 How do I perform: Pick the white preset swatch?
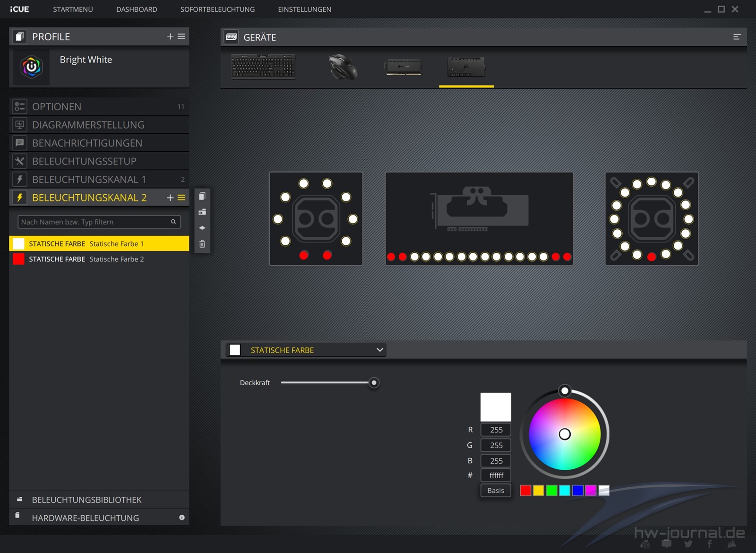point(604,491)
